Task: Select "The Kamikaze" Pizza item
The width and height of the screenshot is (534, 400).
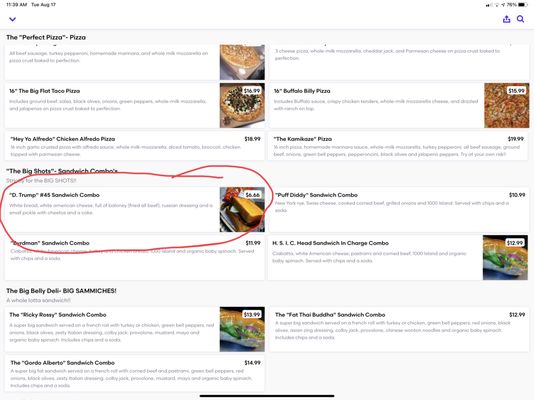Action: click(x=399, y=146)
